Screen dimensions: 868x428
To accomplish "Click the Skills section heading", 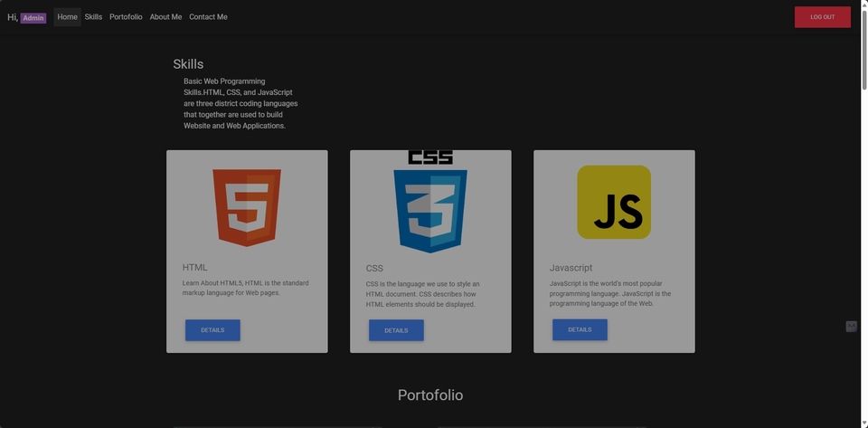I will tap(188, 64).
